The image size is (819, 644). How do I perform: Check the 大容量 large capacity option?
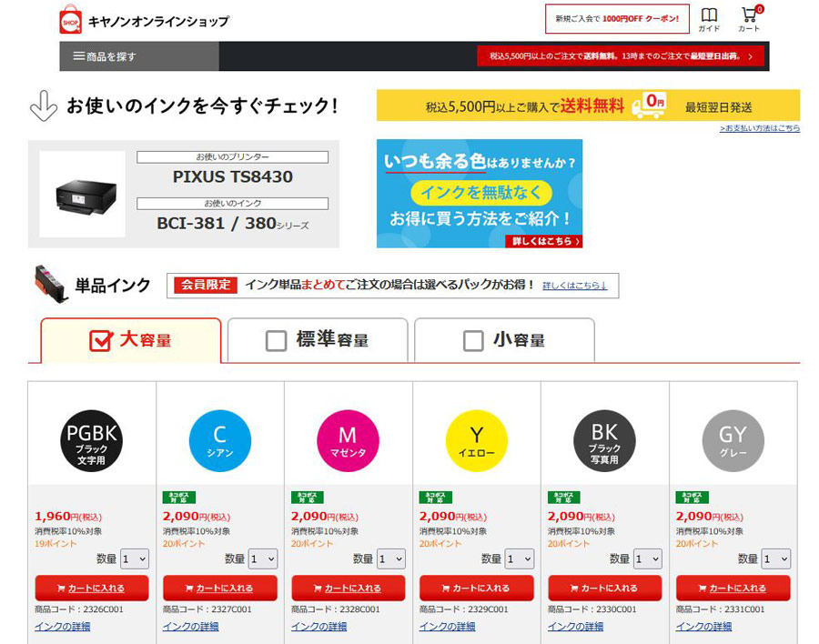coord(100,341)
